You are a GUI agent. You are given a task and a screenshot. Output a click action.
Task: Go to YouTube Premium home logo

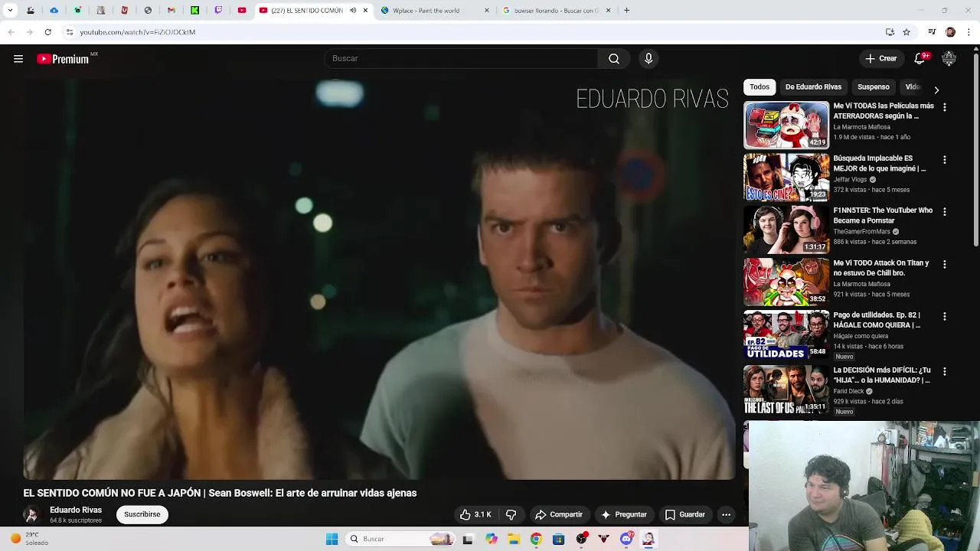point(63,59)
